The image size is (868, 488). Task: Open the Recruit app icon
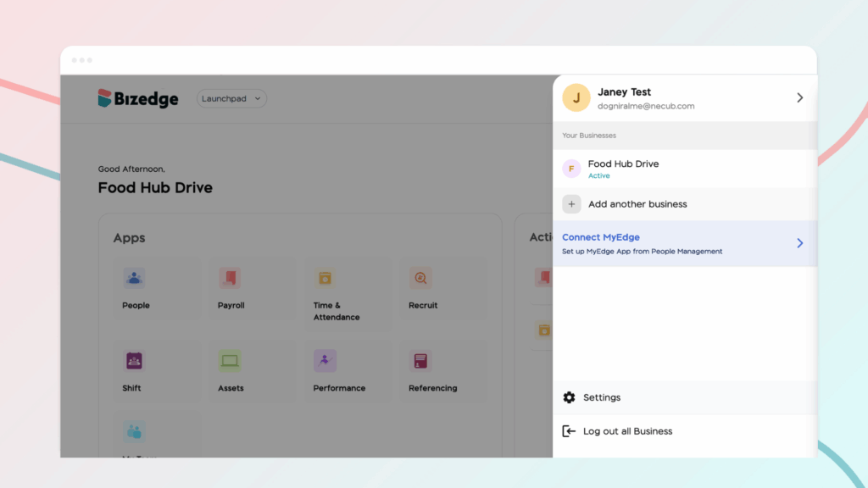420,278
